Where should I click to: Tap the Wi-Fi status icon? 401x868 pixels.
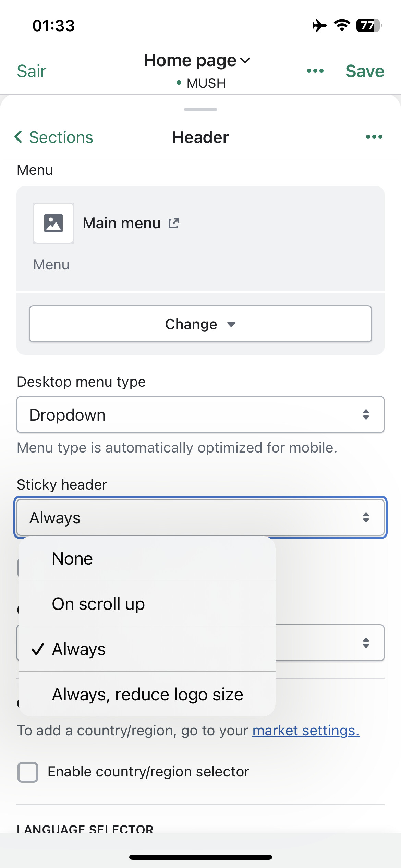tap(342, 26)
